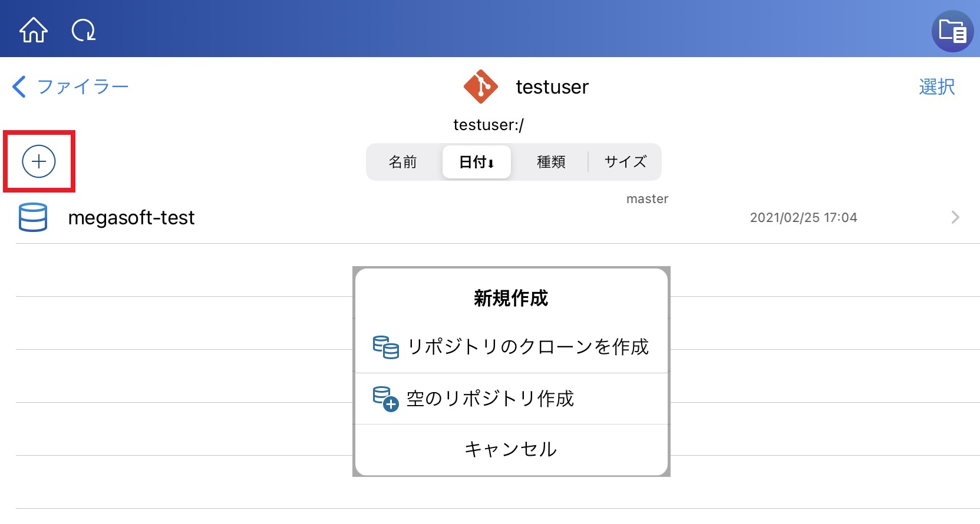Click the Git diamond icon beside testuser
The image size is (980, 524).
coord(480,87)
